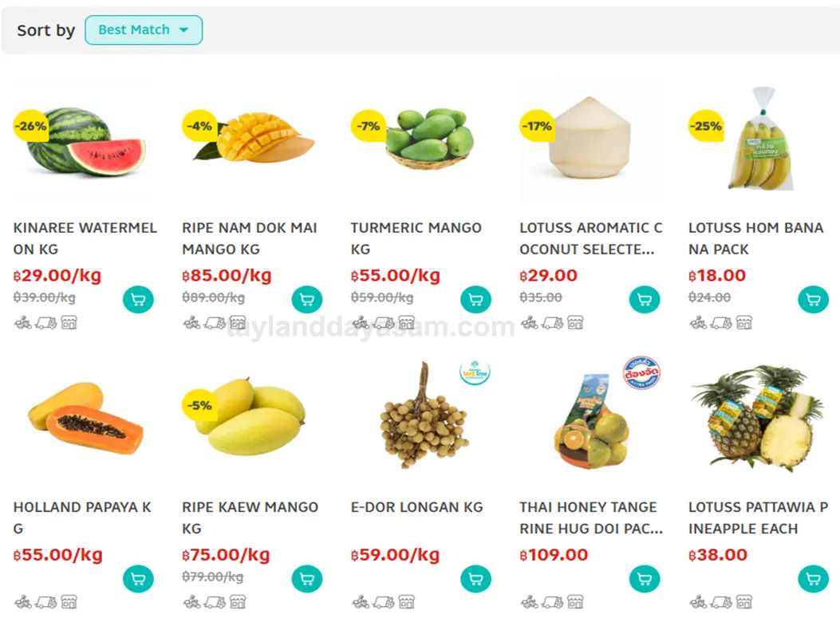This screenshot has height=618, width=840.
Task: Add Ripe Nam Dok Mai Mango to cart
Action: (307, 300)
